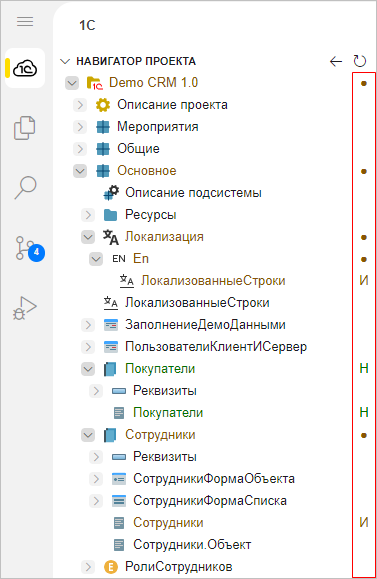Click the Локализация translation icon
The height and width of the screenshot is (579, 377).
click(x=111, y=237)
